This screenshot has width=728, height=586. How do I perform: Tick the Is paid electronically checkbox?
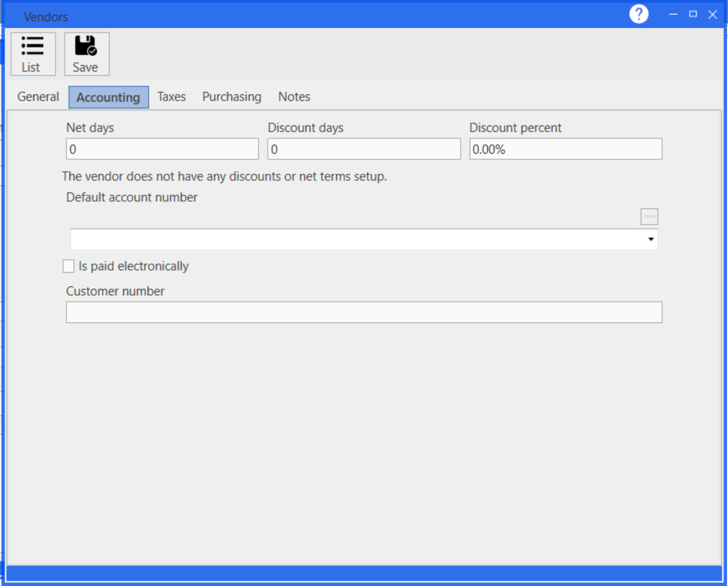tap(69, 266)
